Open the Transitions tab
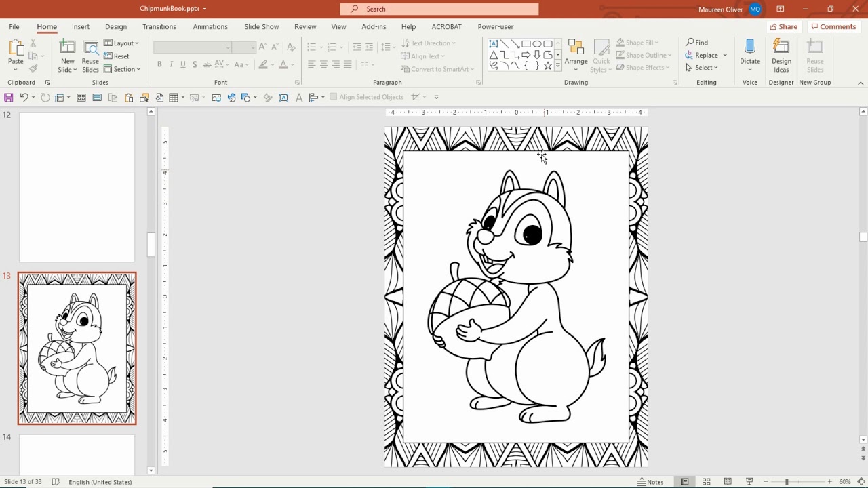 click(159, 26)
